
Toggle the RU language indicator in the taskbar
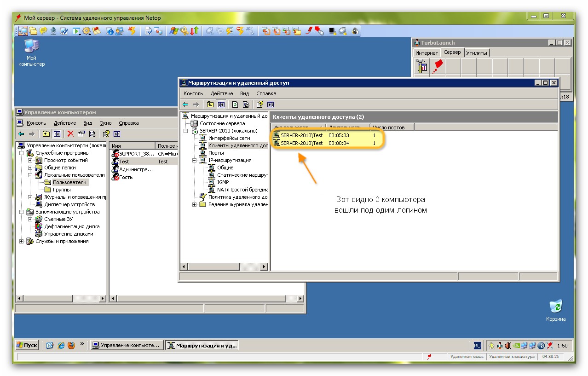(477, 345)
